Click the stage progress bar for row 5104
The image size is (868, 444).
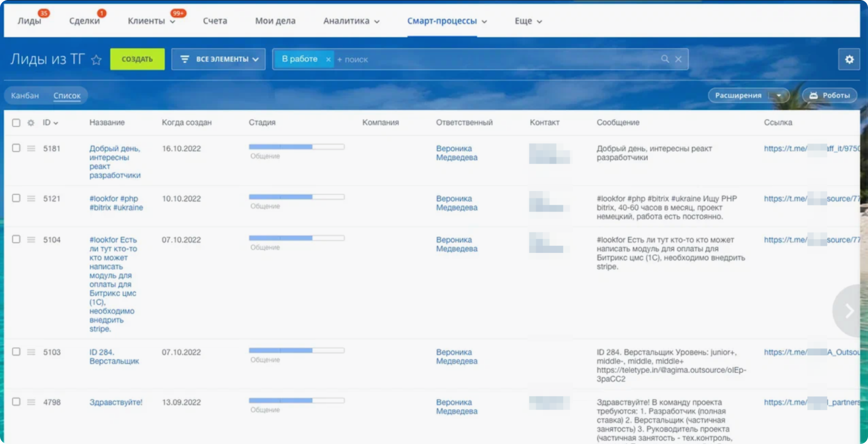(x=296, y=238)
